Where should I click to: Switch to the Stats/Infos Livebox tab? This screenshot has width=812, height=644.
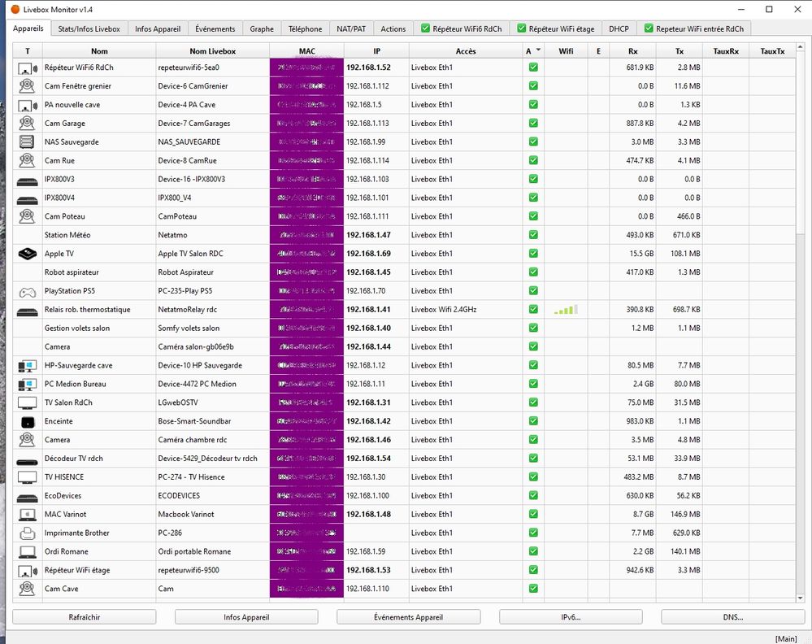[x=89, y=28]
